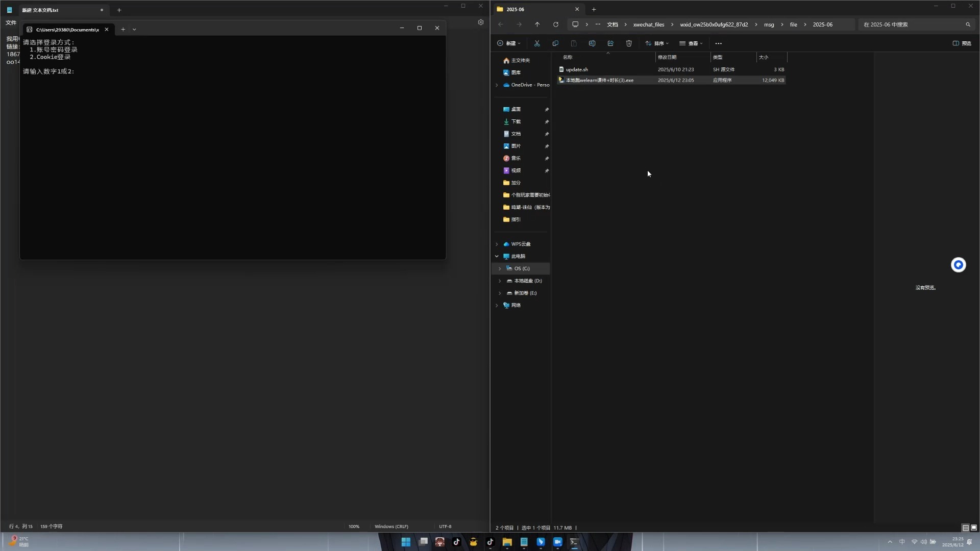Click the search magnifier icon in Explorer

(968, 24)
